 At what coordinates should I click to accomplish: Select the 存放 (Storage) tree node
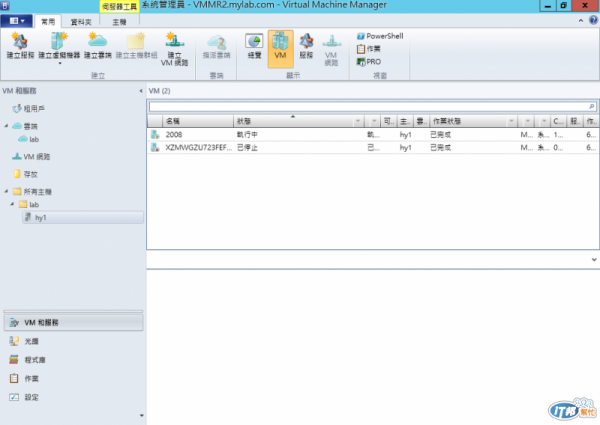(26, 174)
